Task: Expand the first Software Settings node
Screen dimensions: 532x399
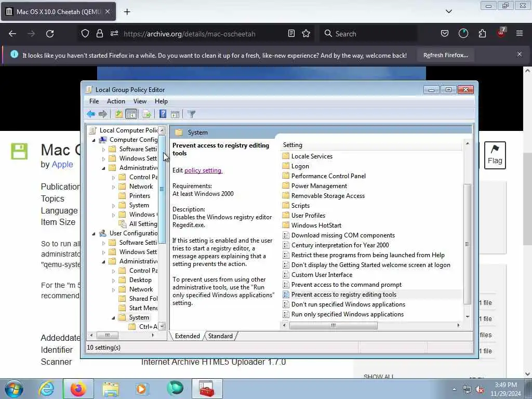Action: [103, 149]
